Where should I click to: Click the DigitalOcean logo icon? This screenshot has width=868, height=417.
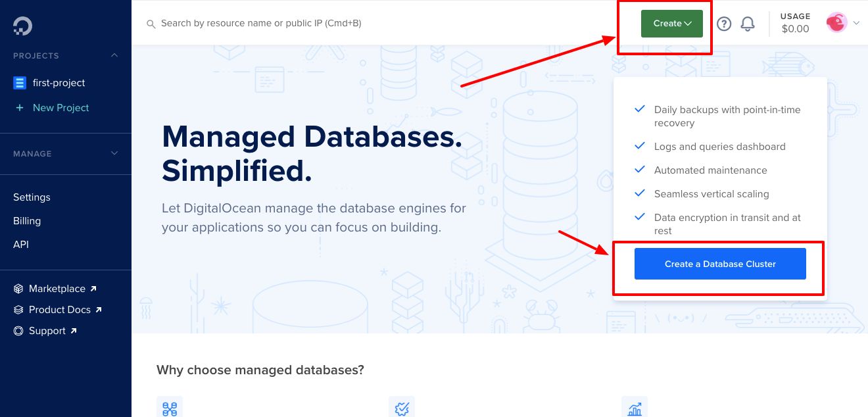point(22,26)
